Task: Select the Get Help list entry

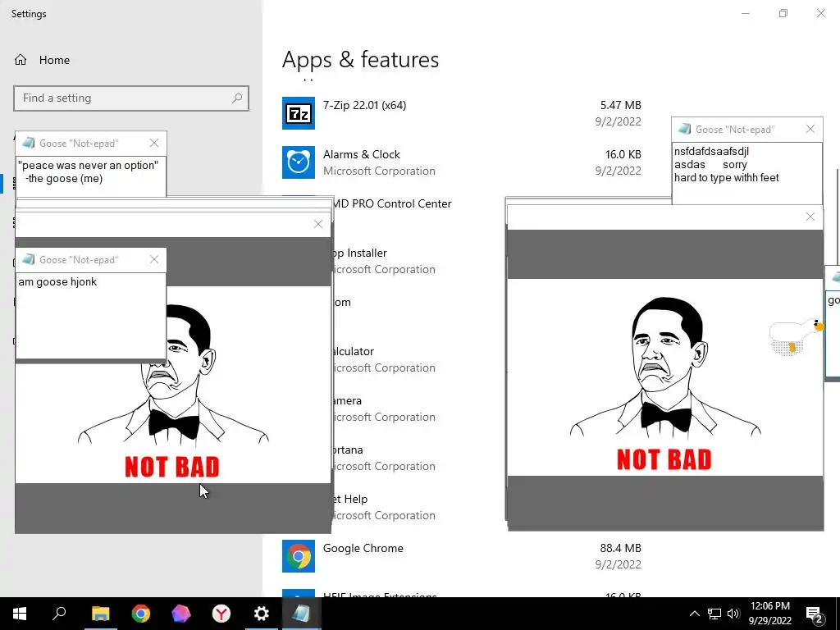Action: tap(384, 507)
